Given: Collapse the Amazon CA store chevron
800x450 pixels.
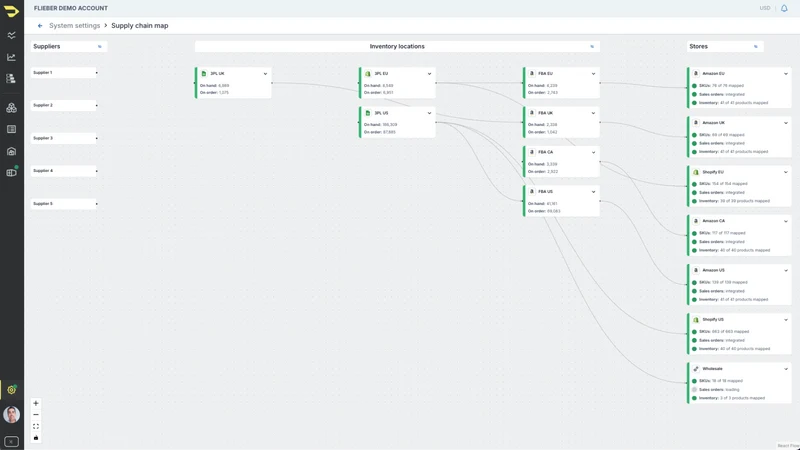Looking at the screenshot, I should [x=786, y=221].
